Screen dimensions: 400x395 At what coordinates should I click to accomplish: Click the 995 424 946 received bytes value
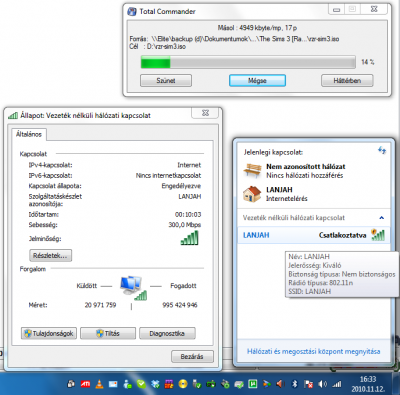(180, 305)
